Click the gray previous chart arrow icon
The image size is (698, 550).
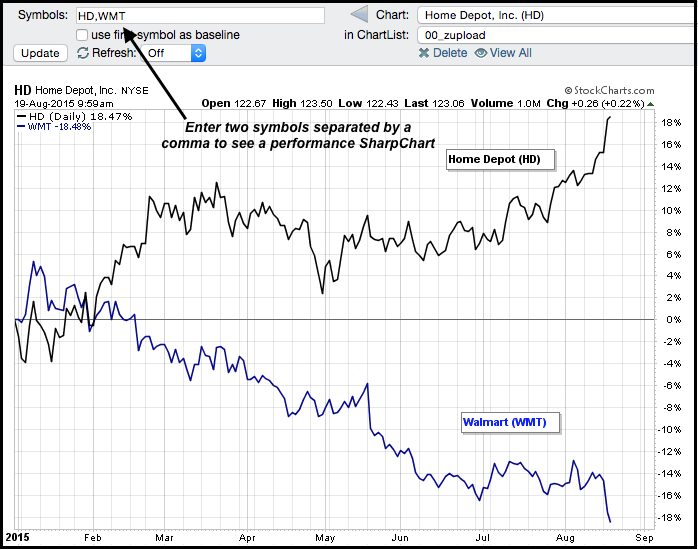pos(360,15)
